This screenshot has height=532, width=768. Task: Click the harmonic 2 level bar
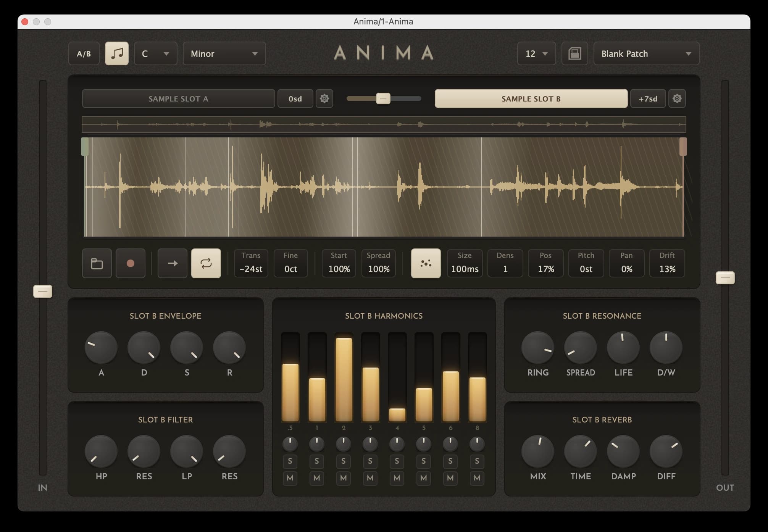coord(344,377)
